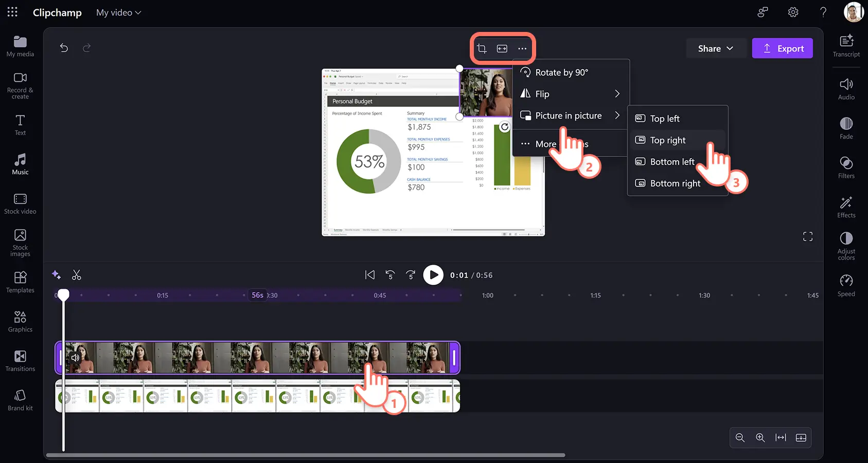Open the settings gear
The image size is (868, 463).
pos(793,12)
